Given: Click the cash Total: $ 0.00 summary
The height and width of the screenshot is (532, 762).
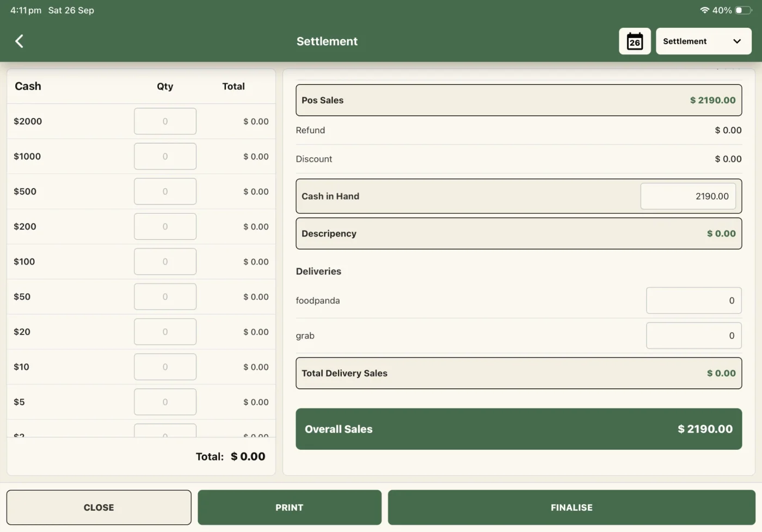Looking at the screenshot, I should click(x=231, y=456).
